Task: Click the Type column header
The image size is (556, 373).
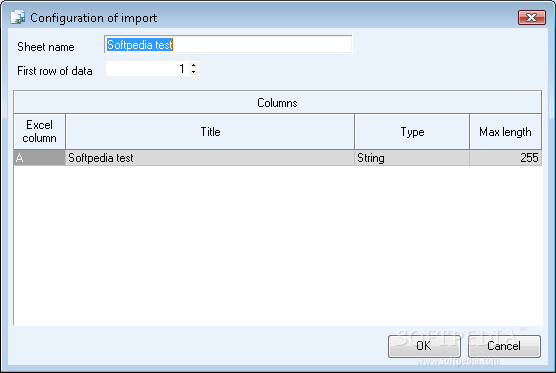Action: tap(412, 132)
